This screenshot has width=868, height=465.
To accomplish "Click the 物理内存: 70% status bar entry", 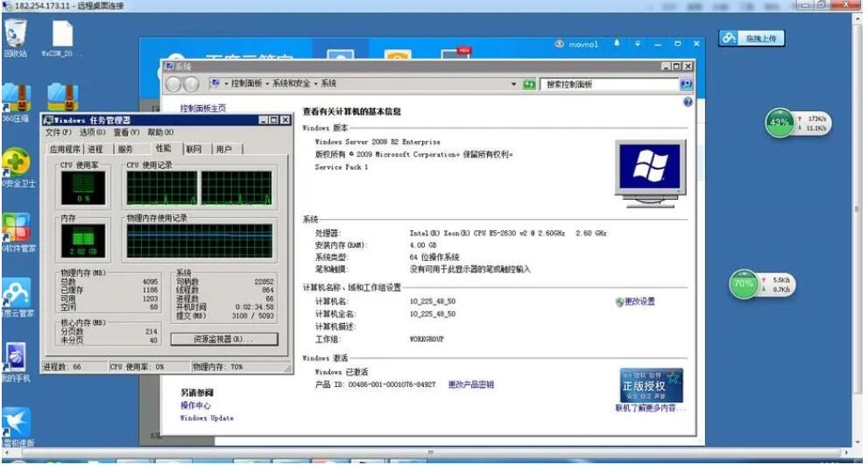I will 217,367.
